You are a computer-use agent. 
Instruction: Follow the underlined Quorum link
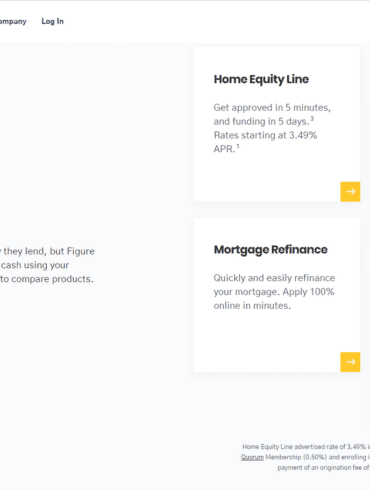coord(252,457)
